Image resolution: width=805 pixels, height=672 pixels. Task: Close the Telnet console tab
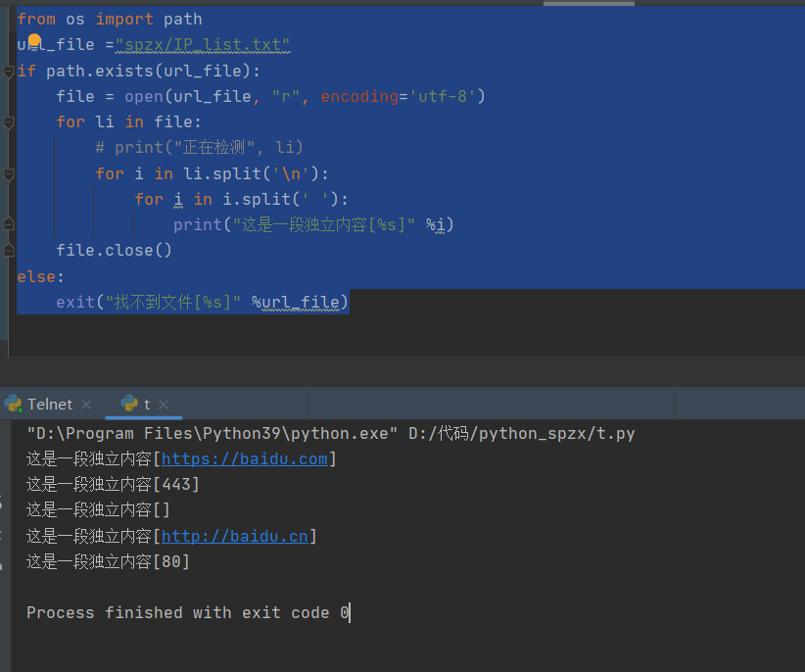85,404
